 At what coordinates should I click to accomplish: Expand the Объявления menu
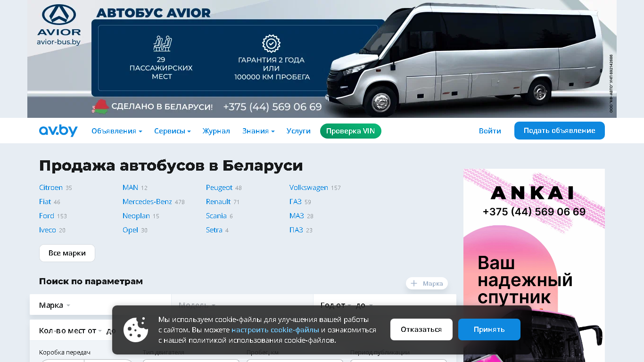pos(117,131)
